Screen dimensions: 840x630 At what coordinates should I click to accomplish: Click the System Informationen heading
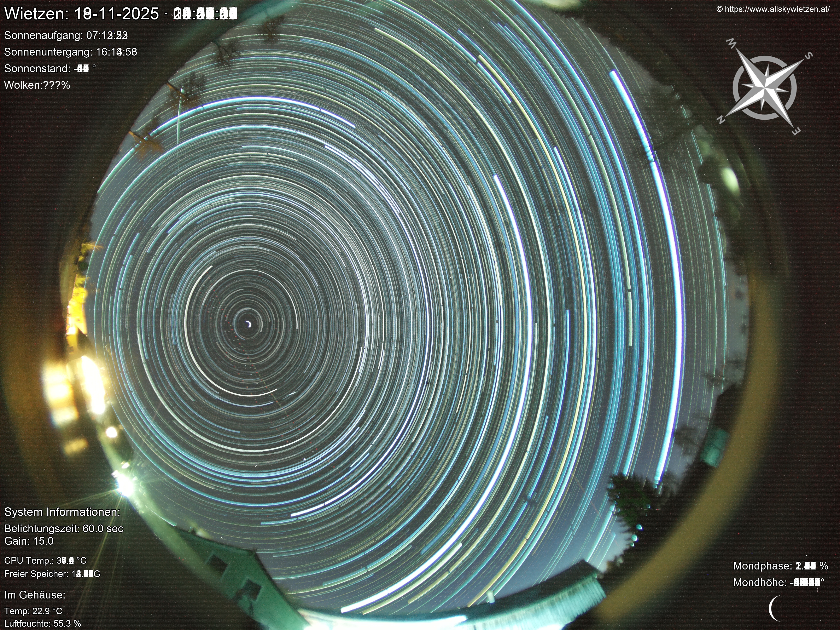[62, 512]
